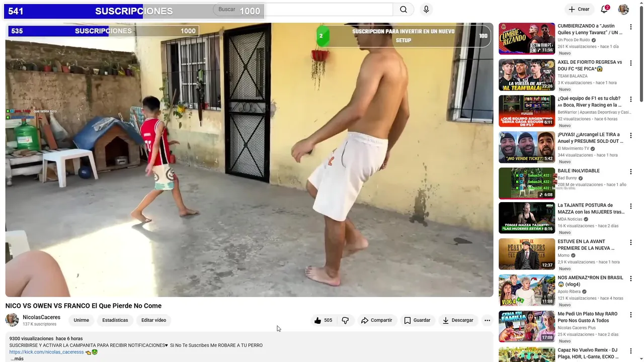Dislike the video with thumbs down
This screenshot has height=362, width=644.
tap(345, 320)
